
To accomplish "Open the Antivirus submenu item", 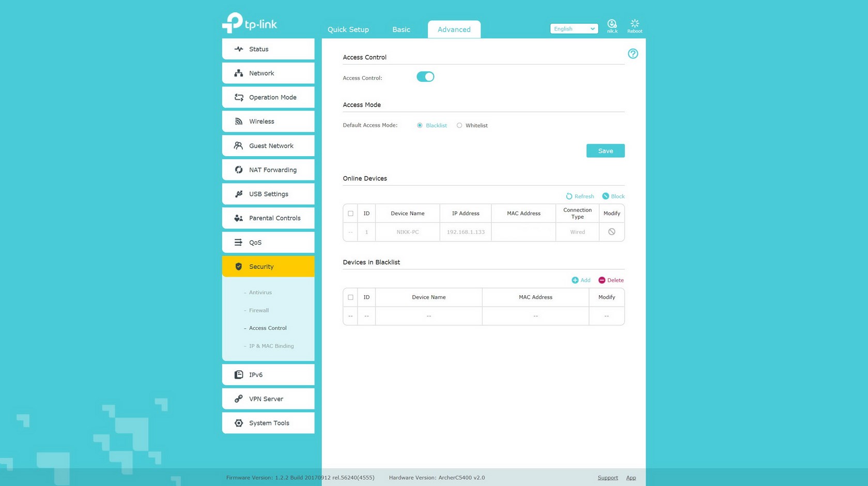I will coord(260,293).
